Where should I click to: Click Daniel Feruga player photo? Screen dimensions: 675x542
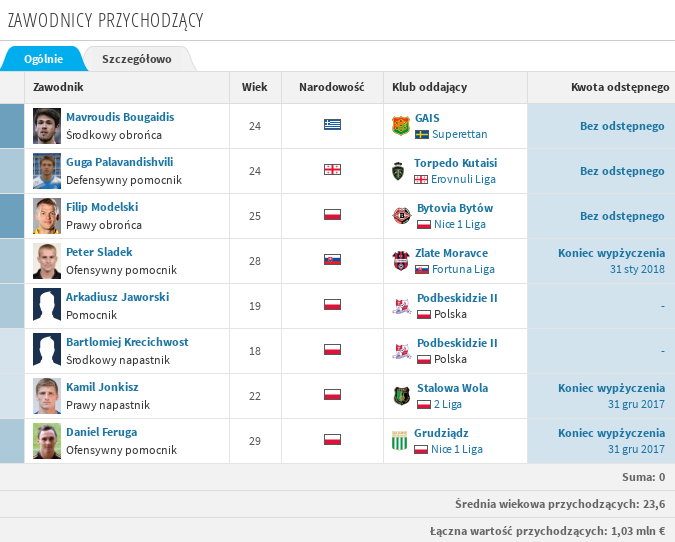47,441
